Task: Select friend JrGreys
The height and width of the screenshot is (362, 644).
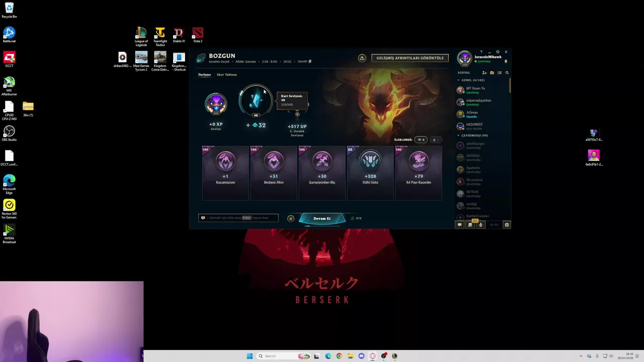Action: point(482,114)
